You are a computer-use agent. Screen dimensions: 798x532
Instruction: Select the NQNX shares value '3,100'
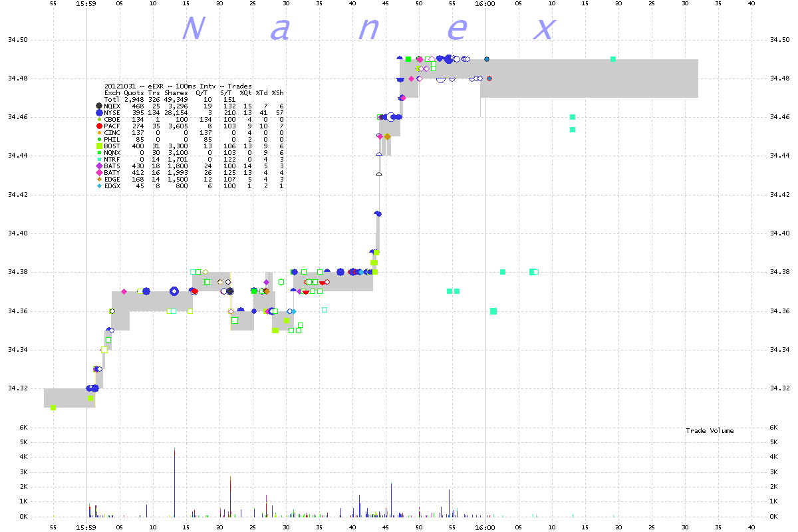tap(178, 152)
